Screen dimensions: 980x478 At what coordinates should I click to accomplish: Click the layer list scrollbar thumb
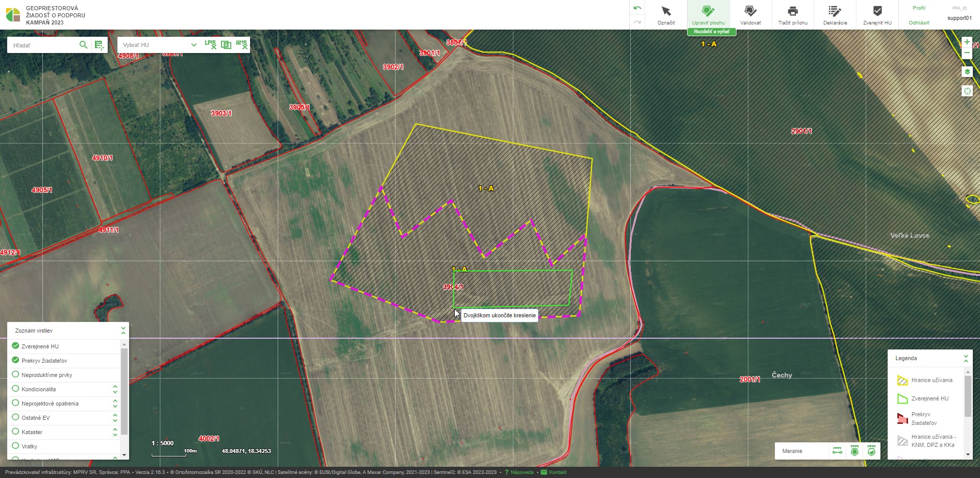124,392
